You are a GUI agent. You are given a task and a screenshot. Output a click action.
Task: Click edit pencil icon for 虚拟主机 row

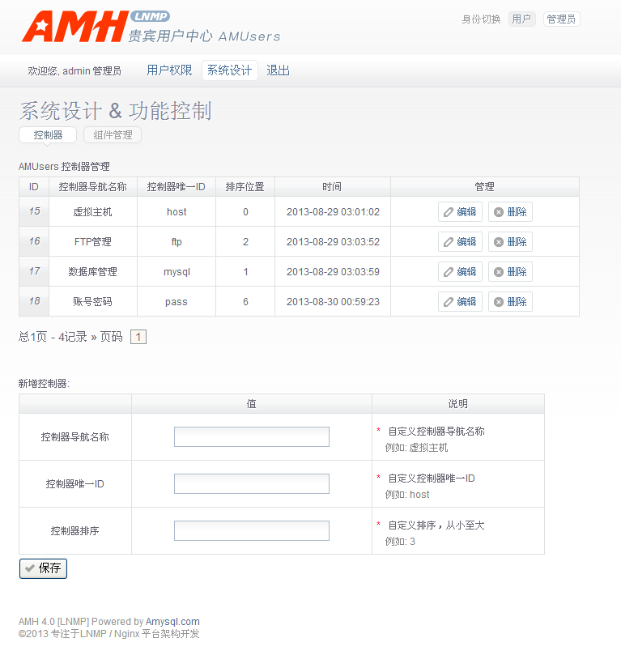(448, 212)
